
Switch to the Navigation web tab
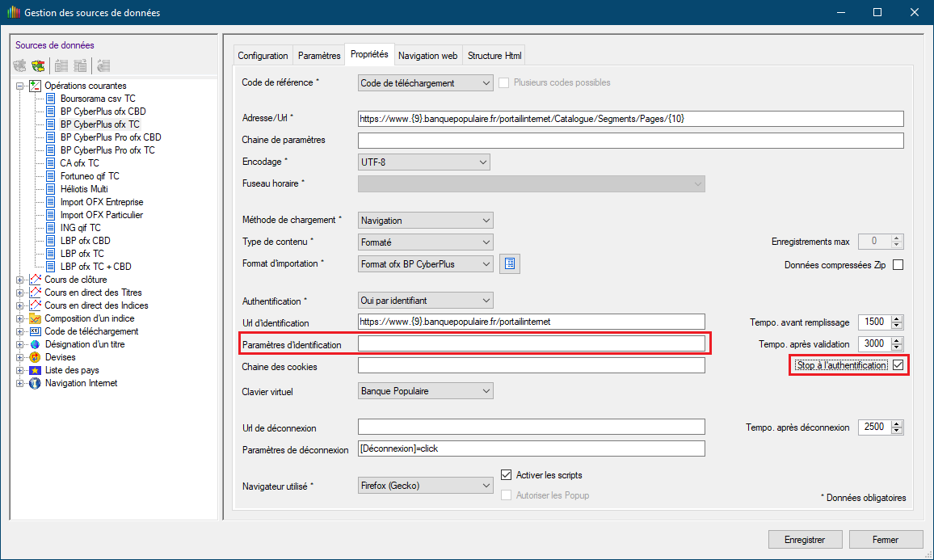tap(427, 56)
